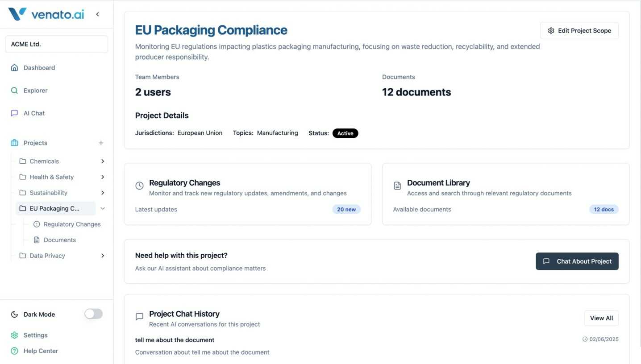Click the Regulatory Changes clock icon
Screen dimensions: 641x364
pyautogui.click(x=139, y=186)
